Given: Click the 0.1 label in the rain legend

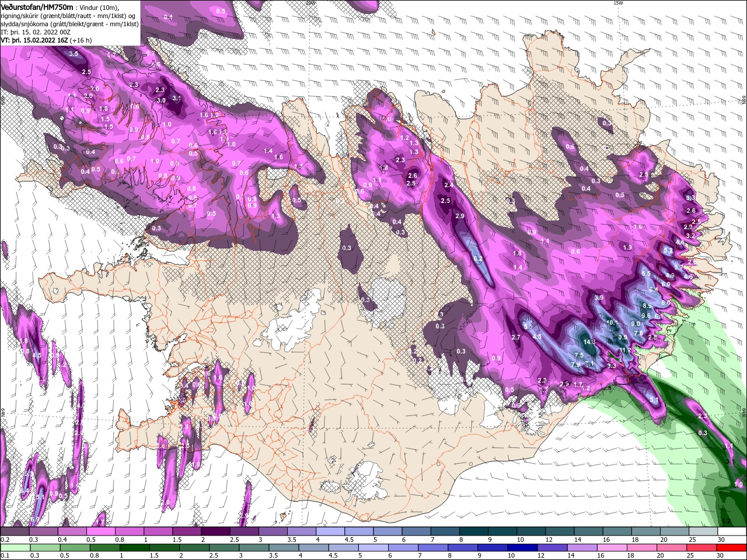Looking at the screenshot, I should click(5, 556).
